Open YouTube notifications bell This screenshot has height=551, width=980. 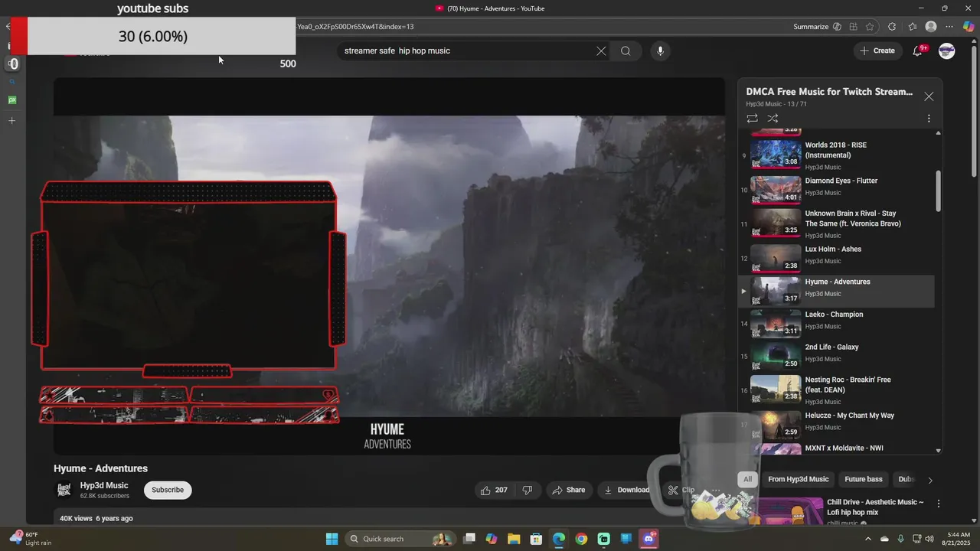click(918, 51)
